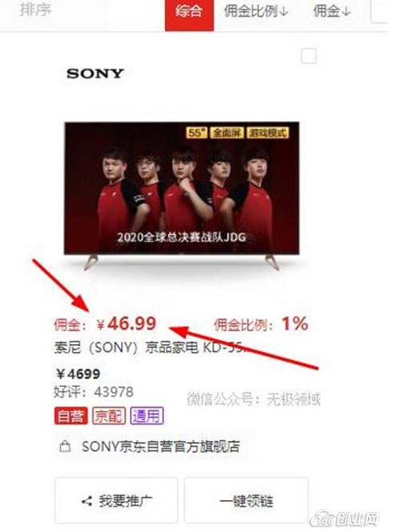This screenshot has width=396, height=532.
Task: Click the 京配 tag
Action: [x=108, y=416]
